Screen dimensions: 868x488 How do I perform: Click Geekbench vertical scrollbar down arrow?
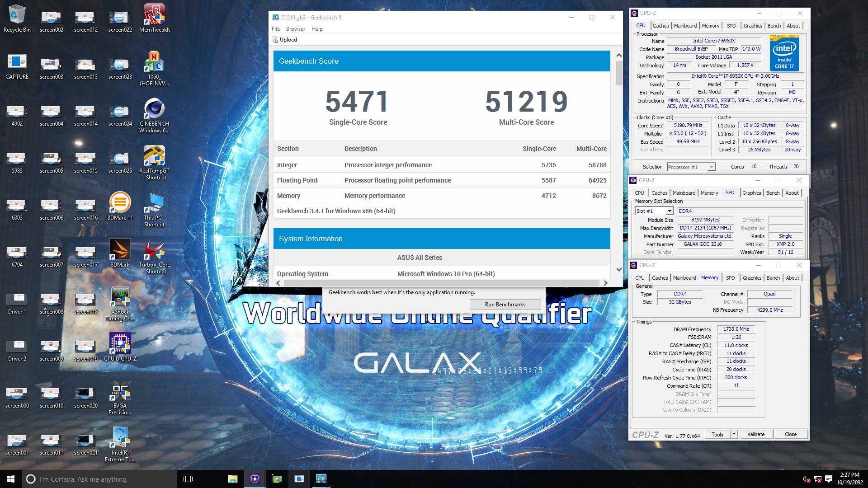(x=619, y=269)
